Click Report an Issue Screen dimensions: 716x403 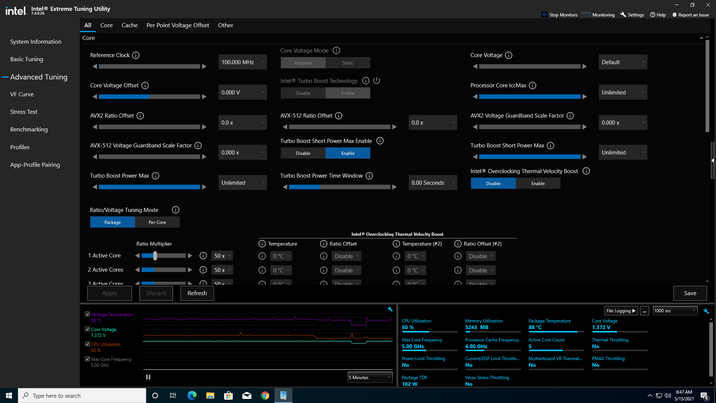[x=690, y=15]
